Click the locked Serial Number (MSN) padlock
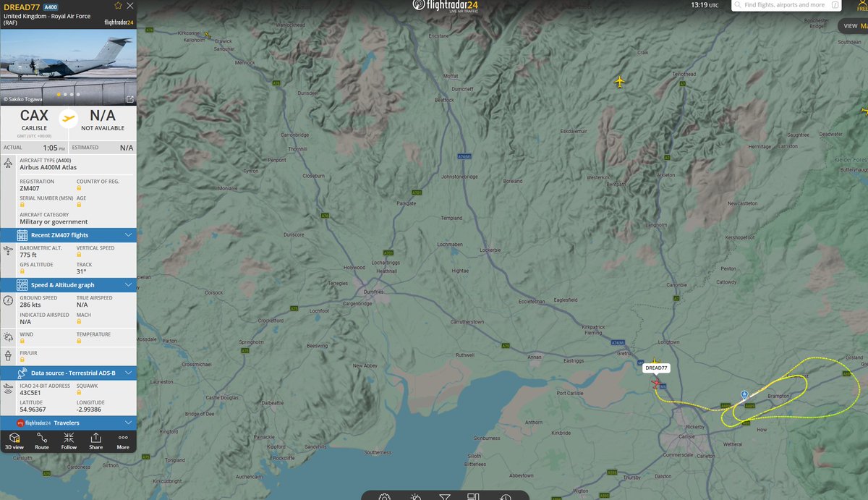This screenshot has height=500, width=868. click(x=22, y=205)
